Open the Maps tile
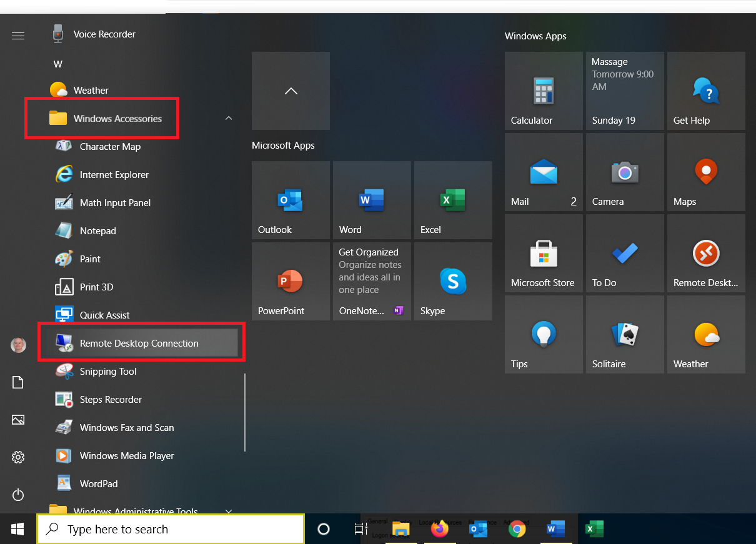Screen dimensions: 756x544 tap(706, 172)
